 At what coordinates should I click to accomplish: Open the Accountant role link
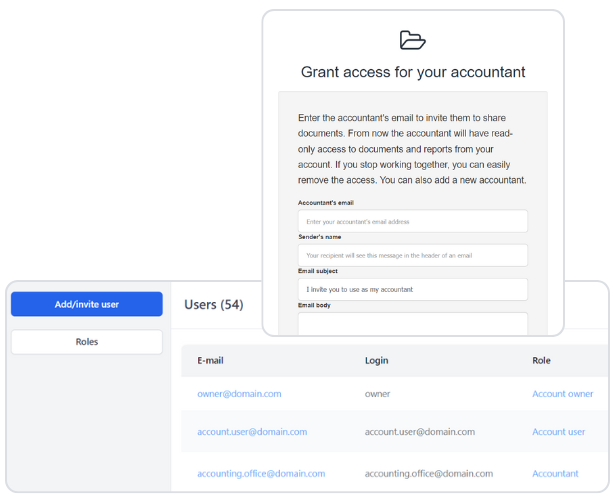pyautogui.click(x=555, y=474)
